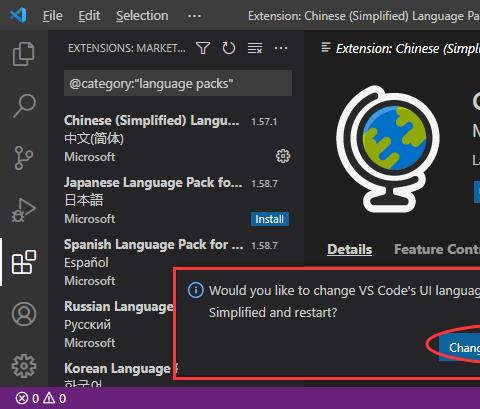Viewport: 480px width, 409px height.
Task: Click the Español description text
Action: pyautogui.click(x=86, y=263)
